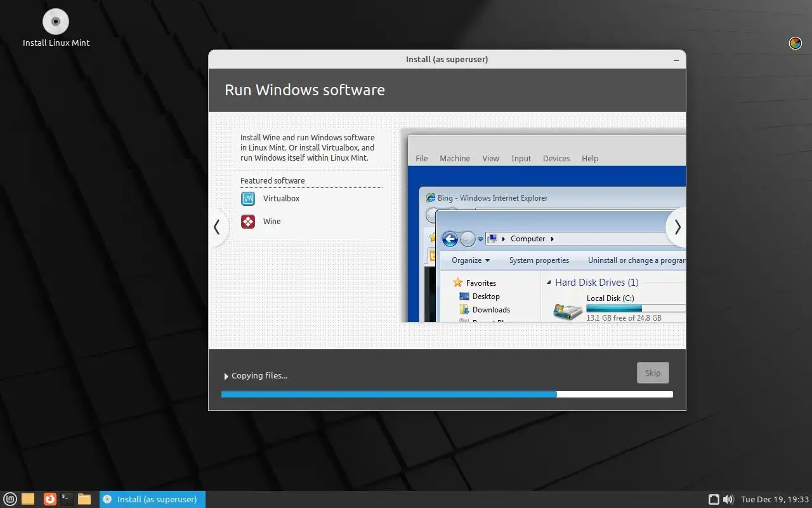Image resolution: width=812 pixels, height=508 pixels.
Task: Click the color wheel icon on the desktop
Action: (x=795, y=43)
